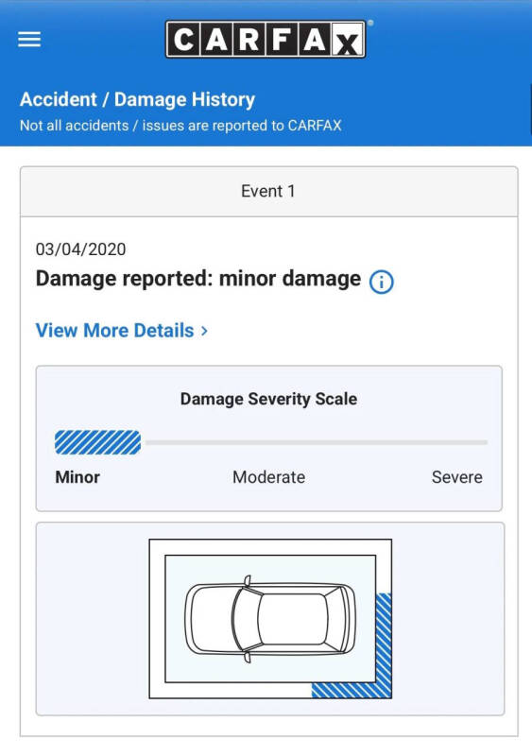
Task: Open the View More Details link
Action: (x=122, y=331)
